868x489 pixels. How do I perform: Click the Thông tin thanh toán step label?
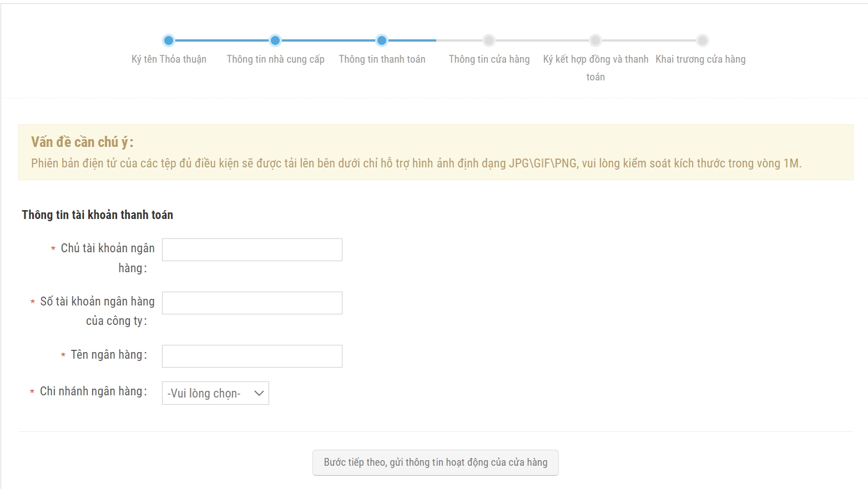pos(382,59)
